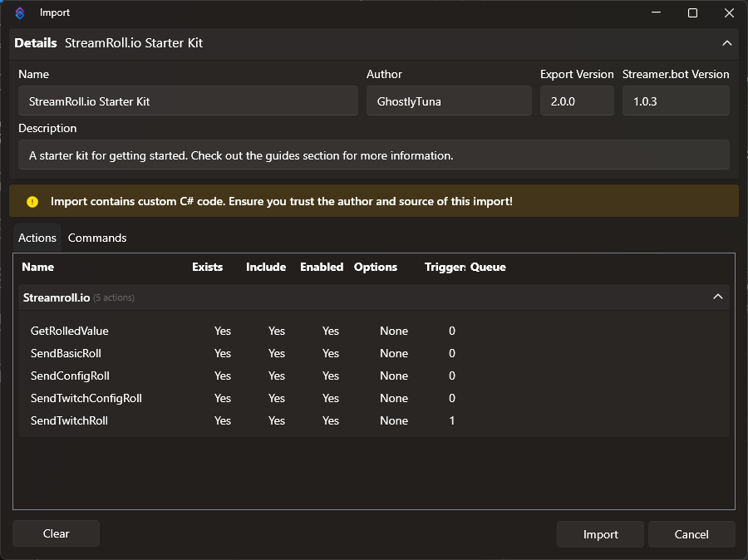Toggle Include for SendConfigRoll
Screen dimensions: 748x560
[276, 376]
